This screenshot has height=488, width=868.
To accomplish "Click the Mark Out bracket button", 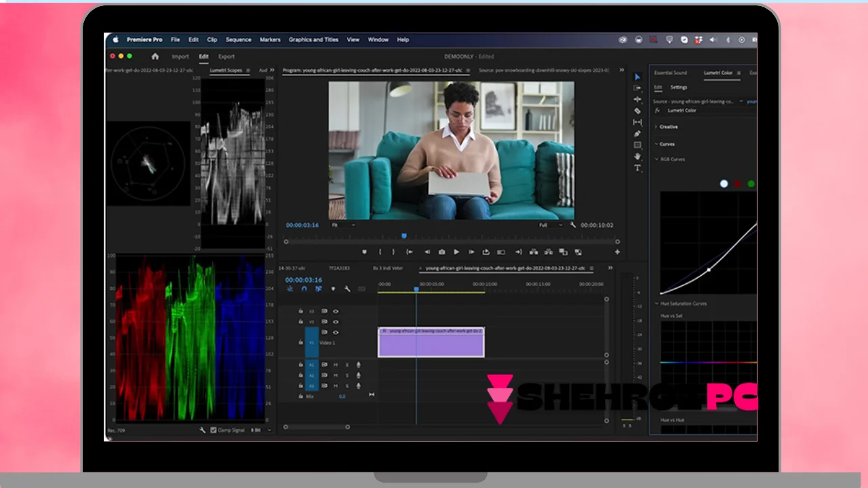I will tap(393, 252).
